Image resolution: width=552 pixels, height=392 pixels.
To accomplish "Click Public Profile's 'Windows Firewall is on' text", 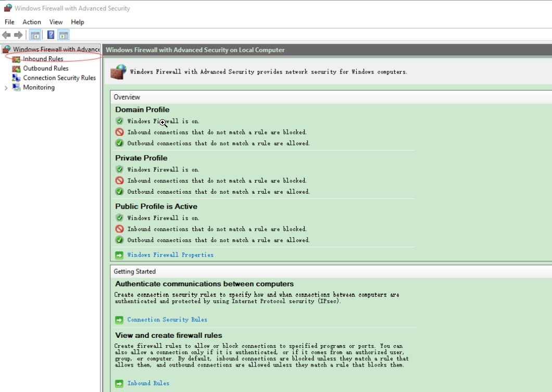I will [164, 218].
